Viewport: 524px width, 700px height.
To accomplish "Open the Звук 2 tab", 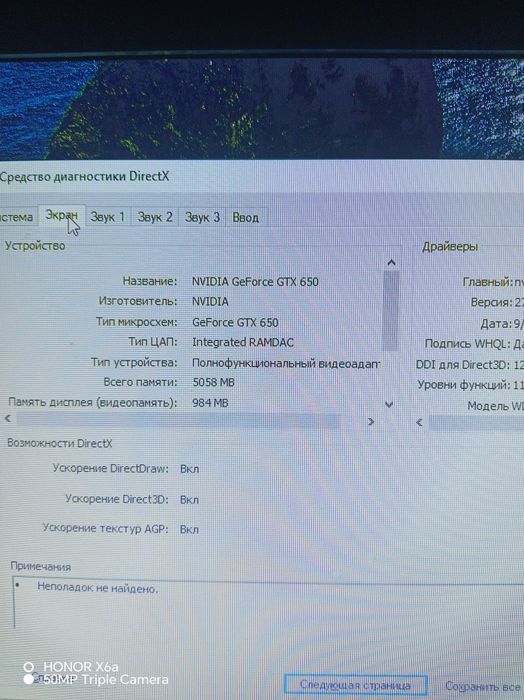I will tap(155, 217).
